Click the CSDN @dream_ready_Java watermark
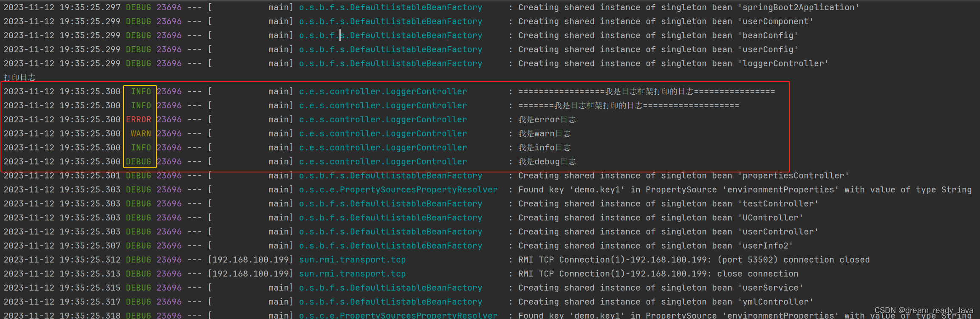The width and height of the screenshot is (980, 319). click(924, 311)
